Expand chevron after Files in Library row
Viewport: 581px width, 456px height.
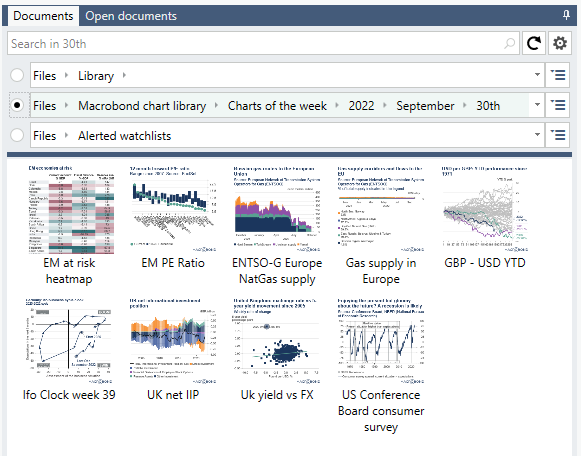pos(67,75)
